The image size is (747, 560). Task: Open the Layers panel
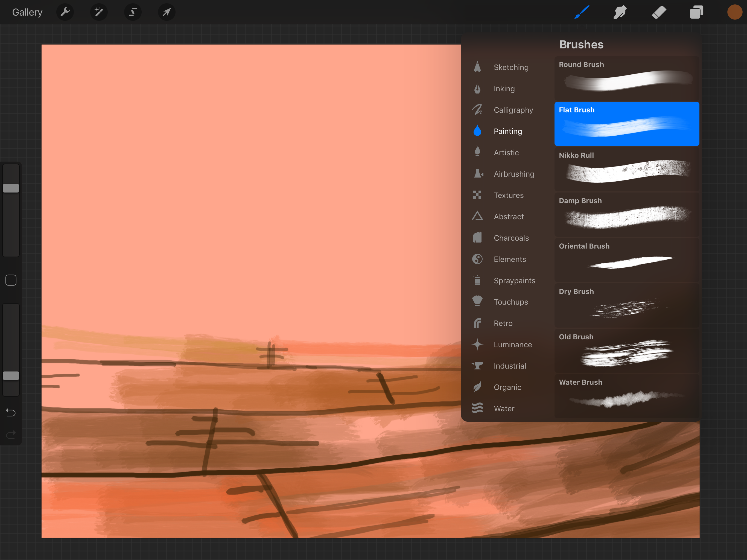point(697,13)
